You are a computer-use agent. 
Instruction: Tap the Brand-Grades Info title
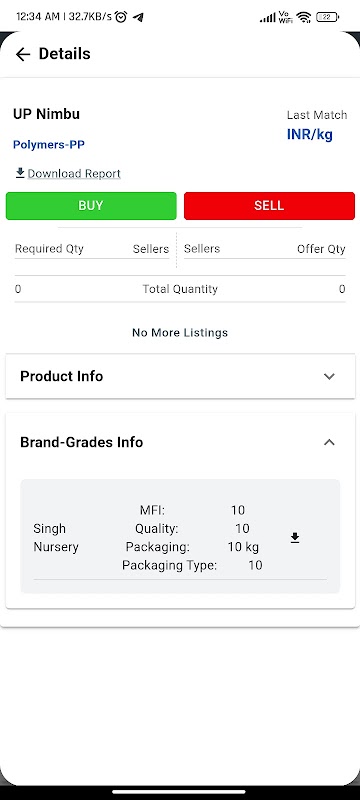(82, 442)
